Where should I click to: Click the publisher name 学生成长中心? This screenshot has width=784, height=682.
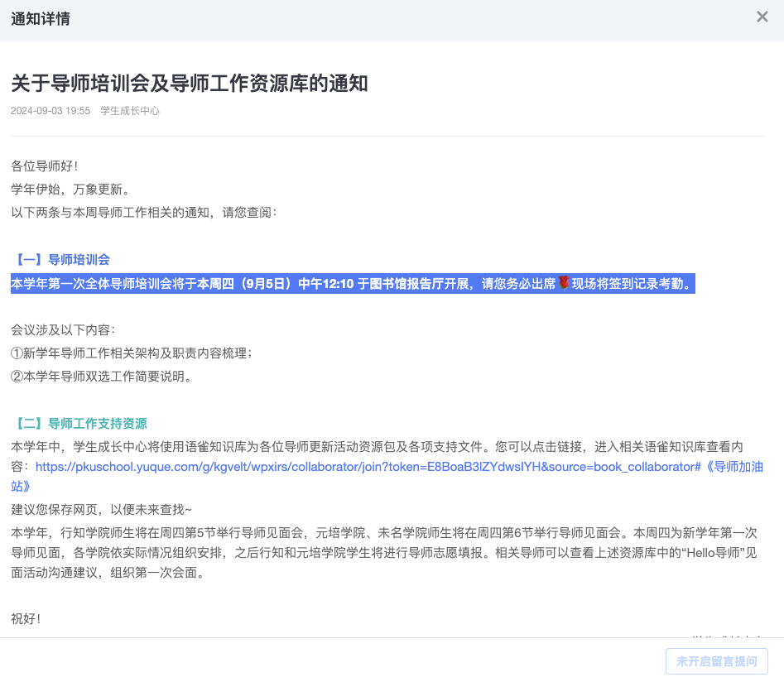click(x=130, y=111)
